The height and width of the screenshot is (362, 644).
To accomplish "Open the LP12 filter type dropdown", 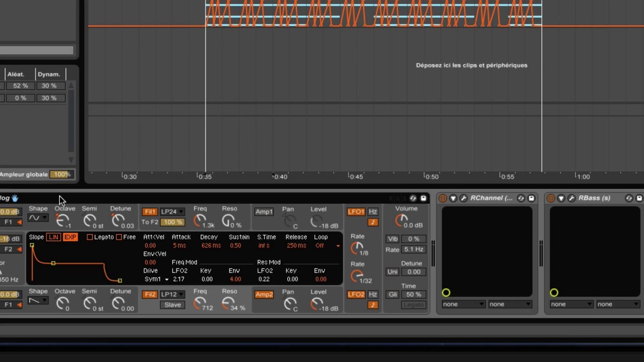I will (173, 294).
